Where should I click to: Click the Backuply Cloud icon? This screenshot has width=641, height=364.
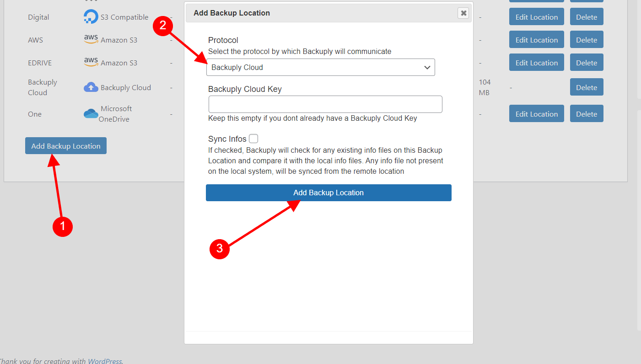tap(91, 87)
